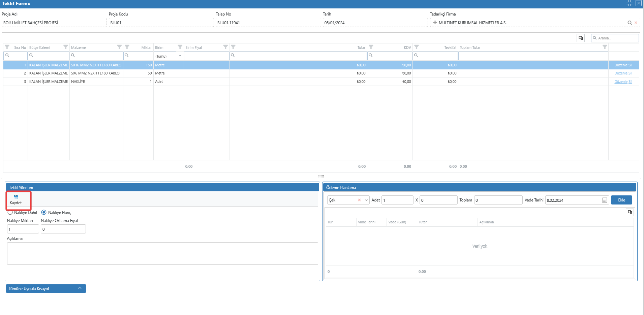
Task: Click the Kaydet save icon
Action: pyautogui.click(x=16, y=197)
